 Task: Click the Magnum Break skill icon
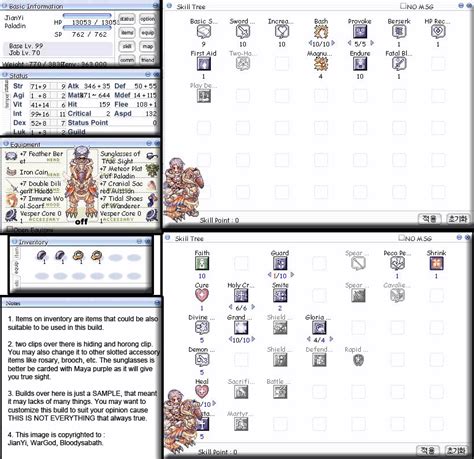tap(321, 64)
